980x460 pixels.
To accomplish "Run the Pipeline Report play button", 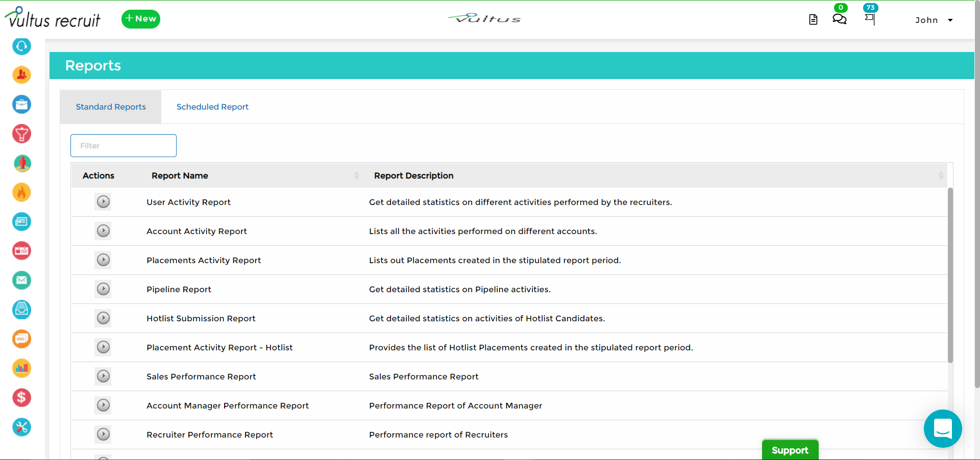I will 103,289.
